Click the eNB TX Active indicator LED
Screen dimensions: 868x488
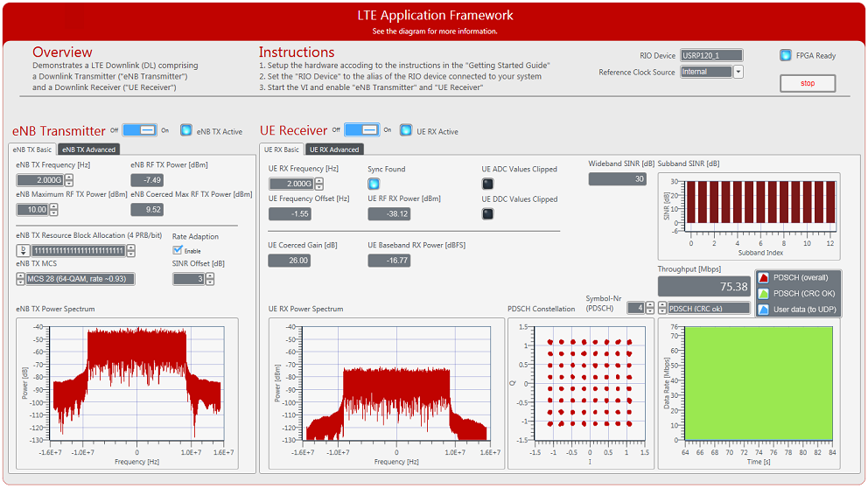(x=186, y=130)
